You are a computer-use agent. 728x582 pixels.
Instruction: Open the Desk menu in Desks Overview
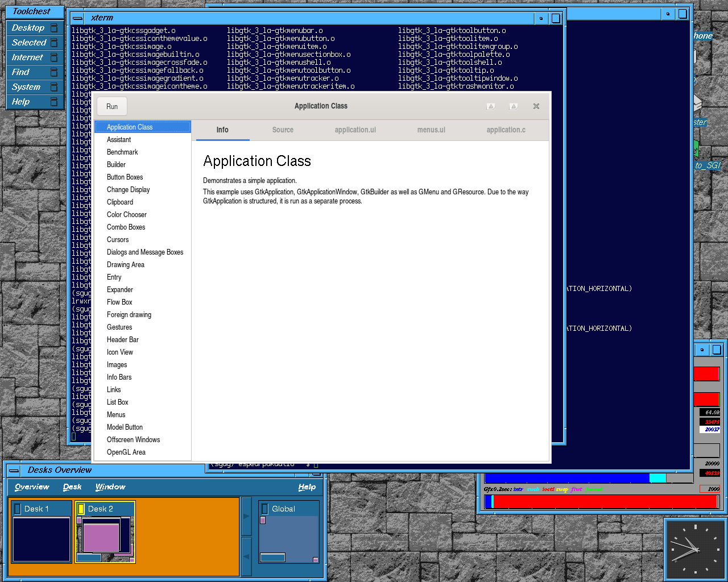coord(72,487)
